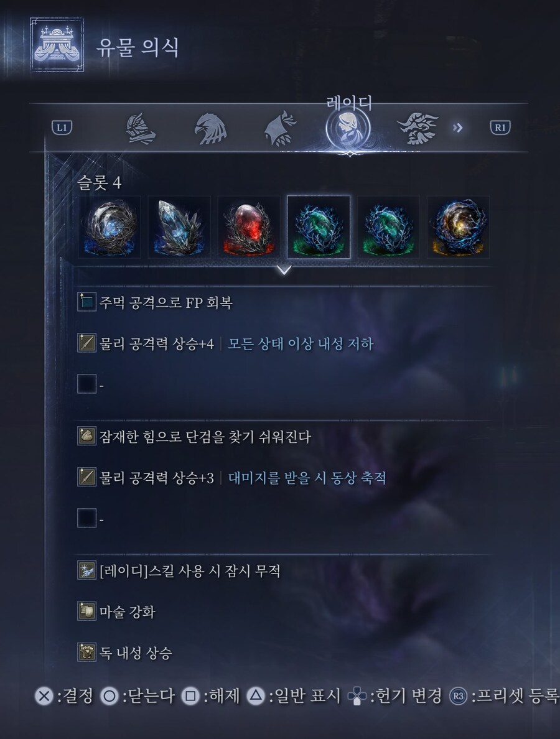Click the 프리셋 등록 R3 prompt
Viewport: 560px width, 739px height.
click(504, 695)
